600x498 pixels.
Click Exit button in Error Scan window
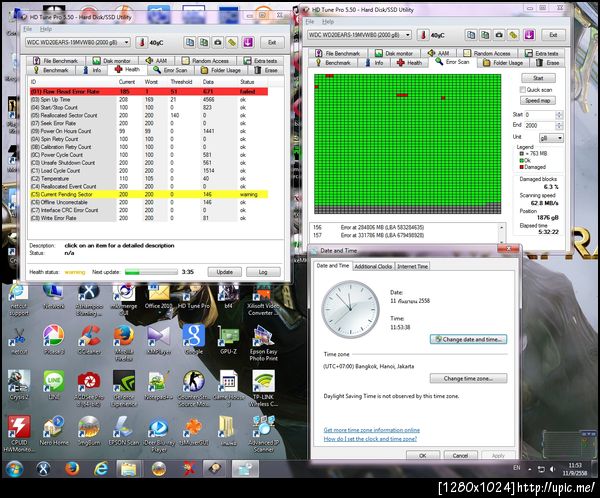(x=553, y=35)
